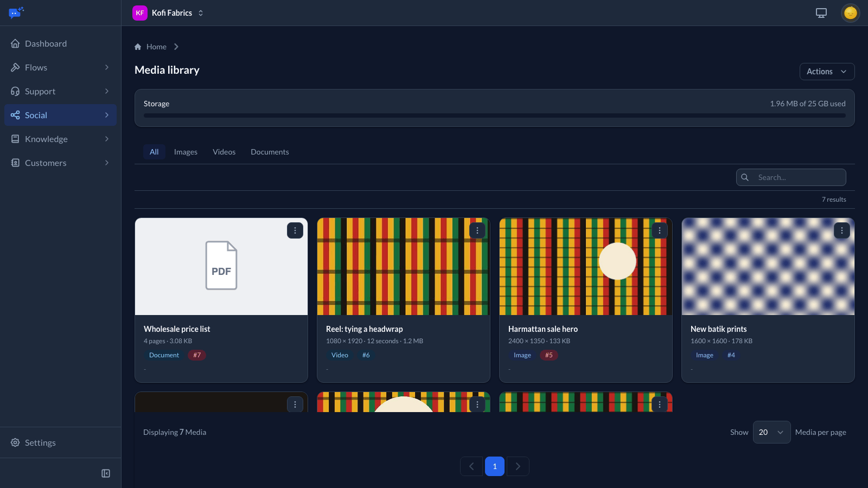Click the Document tag on Wholesale price list
The image size is (868, 488).
(x=164, y=355)
